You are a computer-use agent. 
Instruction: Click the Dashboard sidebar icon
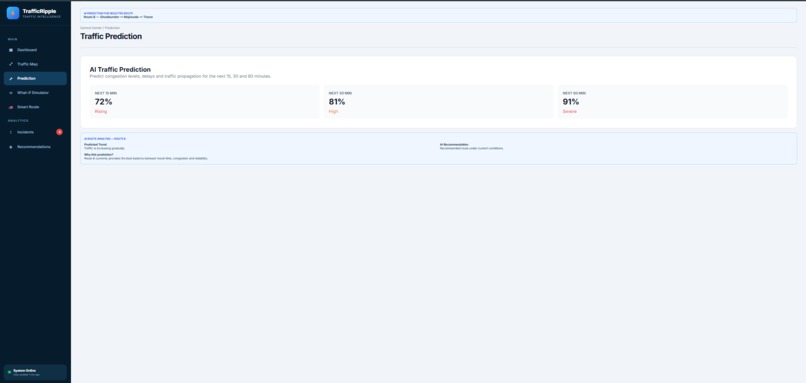(x=11, y=50)
